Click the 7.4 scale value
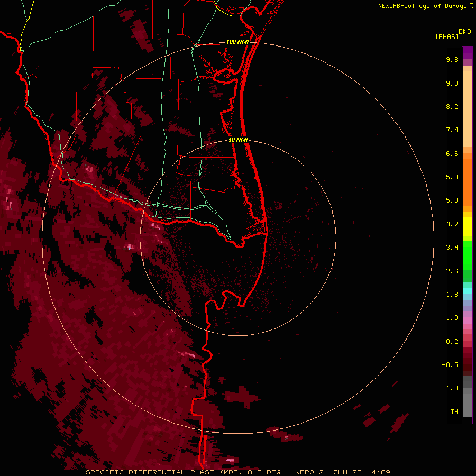 (x=452, y=130)
